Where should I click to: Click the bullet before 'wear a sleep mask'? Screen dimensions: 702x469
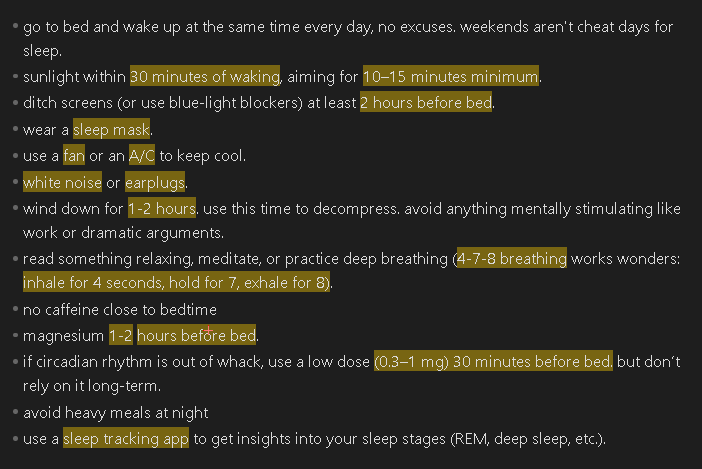pyautogui.click(x=15, y=129)
